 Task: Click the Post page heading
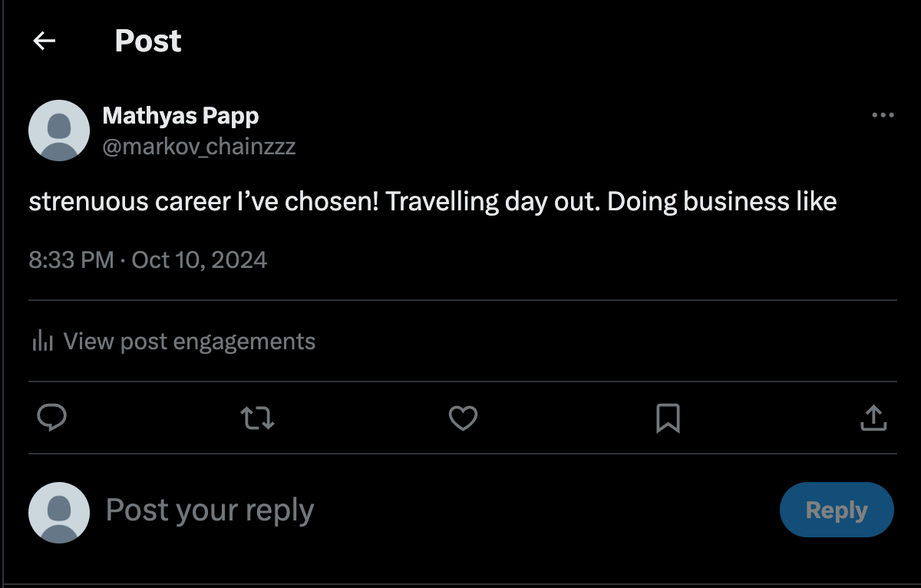pos(148,41)
